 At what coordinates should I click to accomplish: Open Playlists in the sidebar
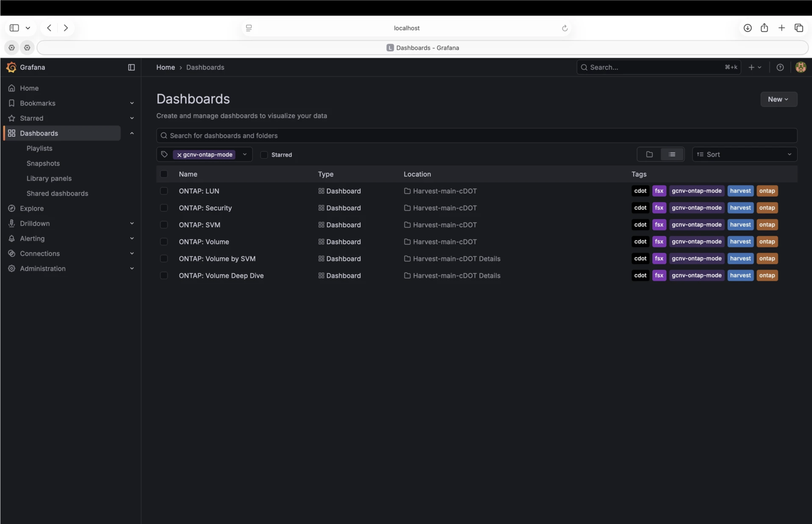tap(39, 148)
